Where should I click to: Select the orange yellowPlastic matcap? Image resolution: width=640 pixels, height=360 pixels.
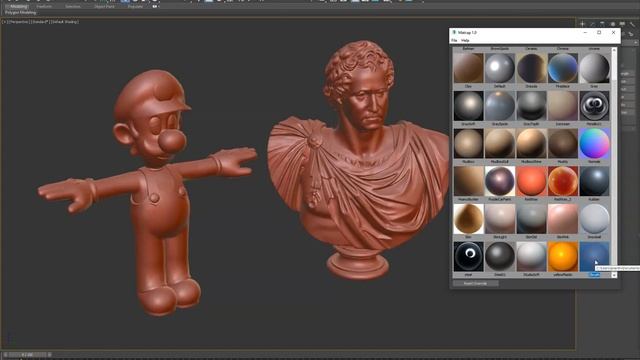(562, 256)
